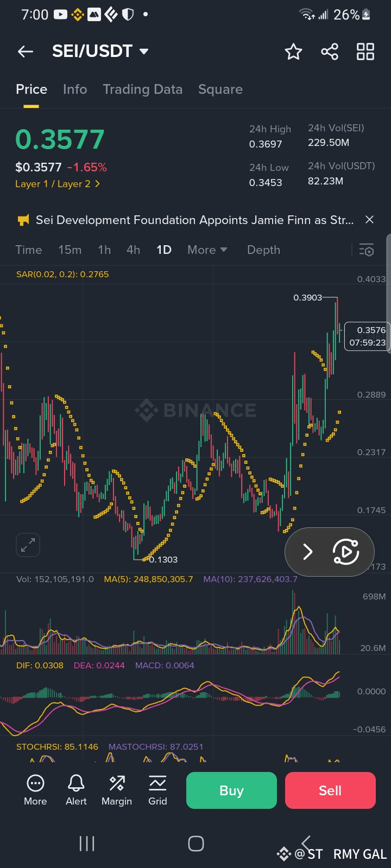Tap the Android home button
The width and height of the screenshot is (391, 868).
pyautogui.click(x=195, y=844)
